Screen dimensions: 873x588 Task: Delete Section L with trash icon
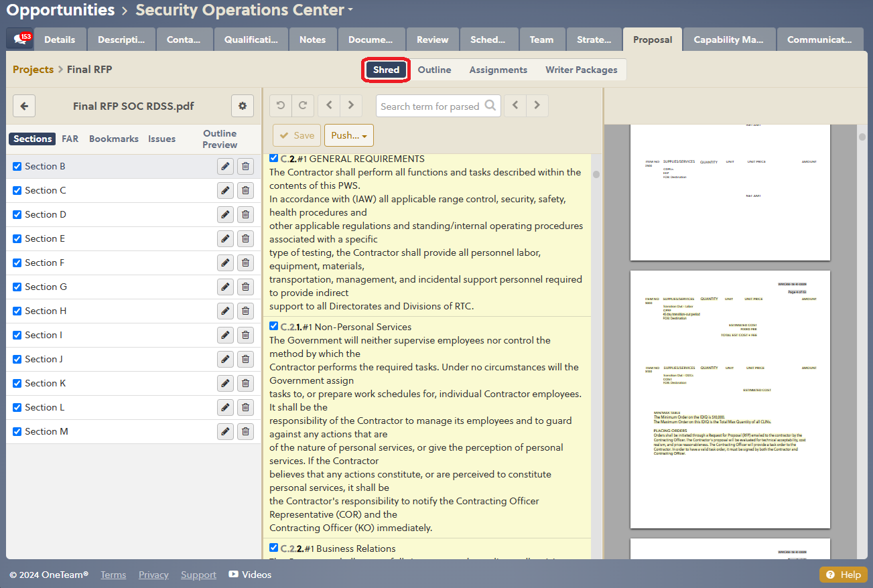pyautogui.click(x=245, y=408)
